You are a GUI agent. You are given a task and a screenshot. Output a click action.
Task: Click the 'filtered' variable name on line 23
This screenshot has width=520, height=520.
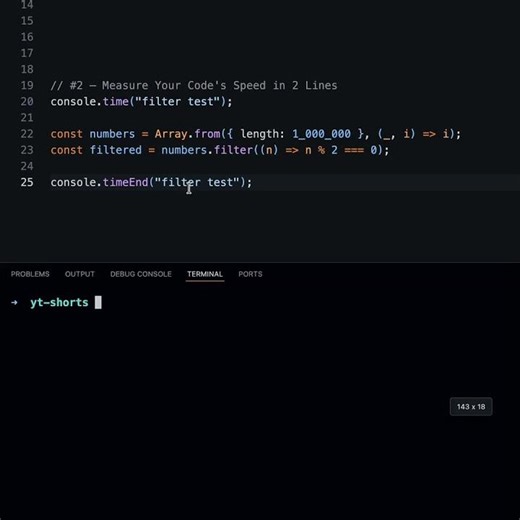(x=115, y=150)
